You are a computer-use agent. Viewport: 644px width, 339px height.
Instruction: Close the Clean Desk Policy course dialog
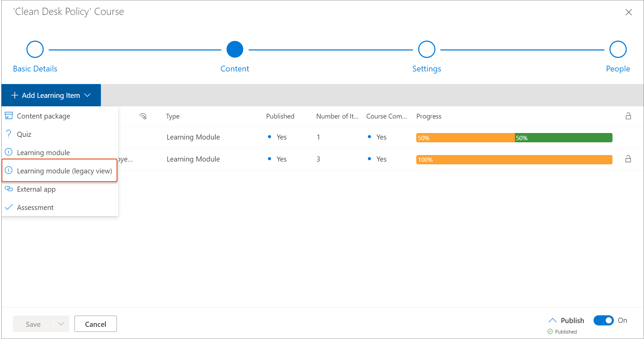click(628, 12)
